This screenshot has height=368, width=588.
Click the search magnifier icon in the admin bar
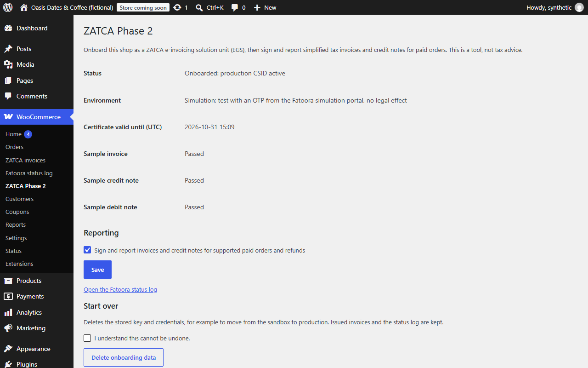tap(199, 7)
